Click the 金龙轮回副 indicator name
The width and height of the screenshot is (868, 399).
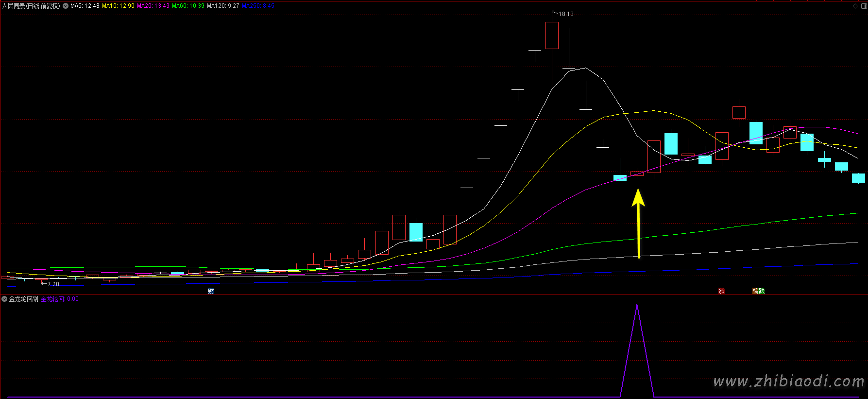[x=23, y=299]
